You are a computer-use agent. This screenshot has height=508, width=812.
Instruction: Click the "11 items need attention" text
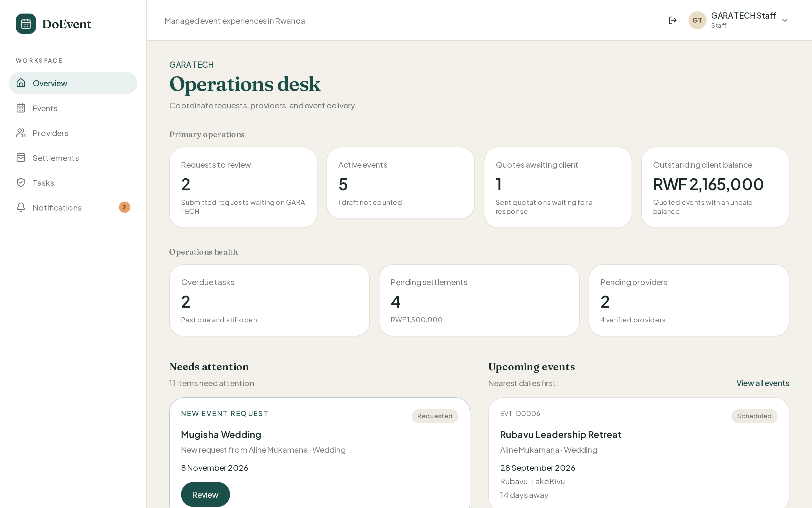[212, 383]
